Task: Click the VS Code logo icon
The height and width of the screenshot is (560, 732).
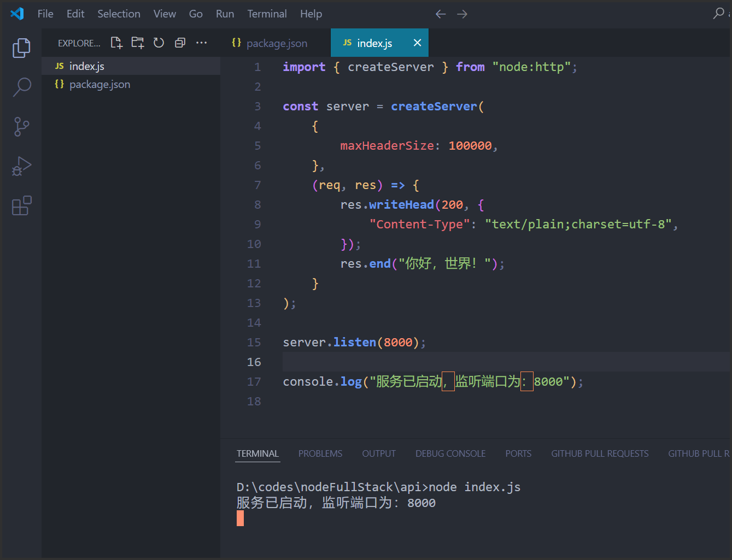Action: click(x=17, y=14)
